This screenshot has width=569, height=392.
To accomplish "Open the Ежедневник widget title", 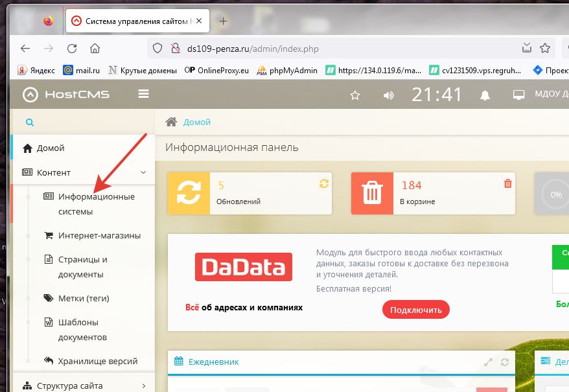I will click(213, 362).
